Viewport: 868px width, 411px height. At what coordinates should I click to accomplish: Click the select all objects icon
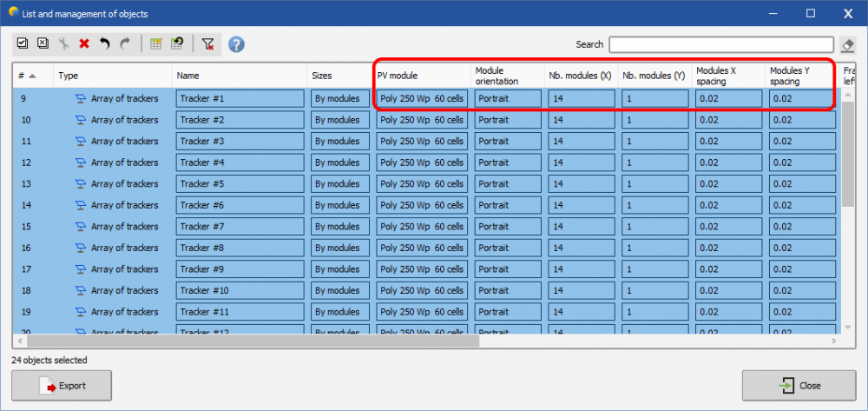point(23,43)
